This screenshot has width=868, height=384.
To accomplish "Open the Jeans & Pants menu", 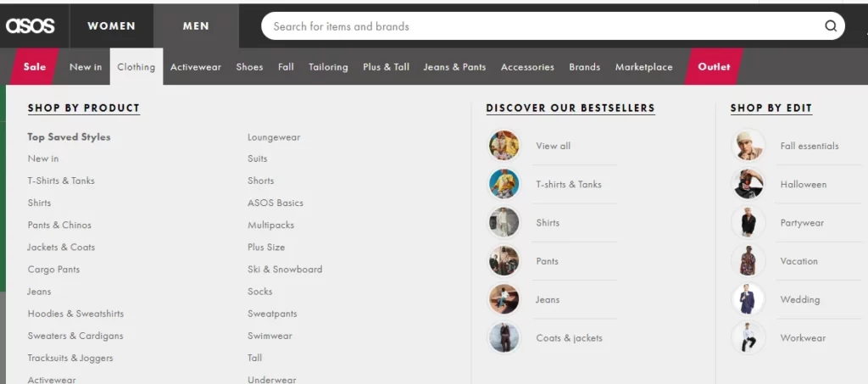I will click(454, 67).
